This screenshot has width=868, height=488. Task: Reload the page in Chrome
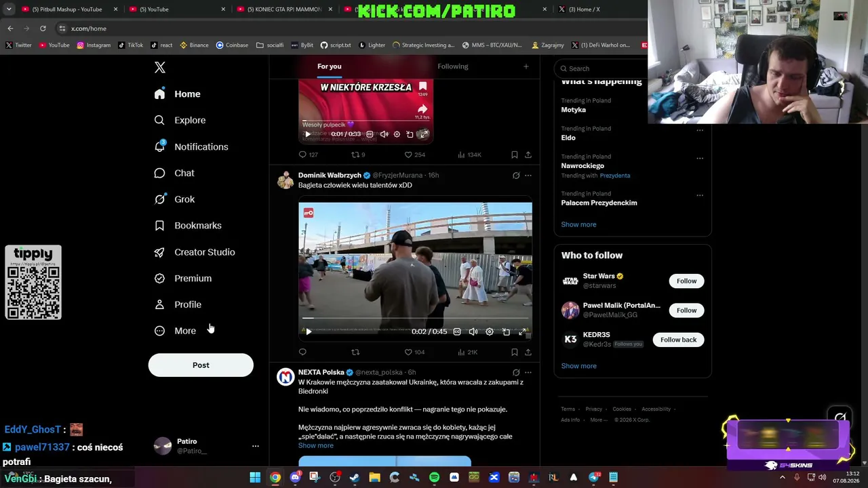coord(43,28)
